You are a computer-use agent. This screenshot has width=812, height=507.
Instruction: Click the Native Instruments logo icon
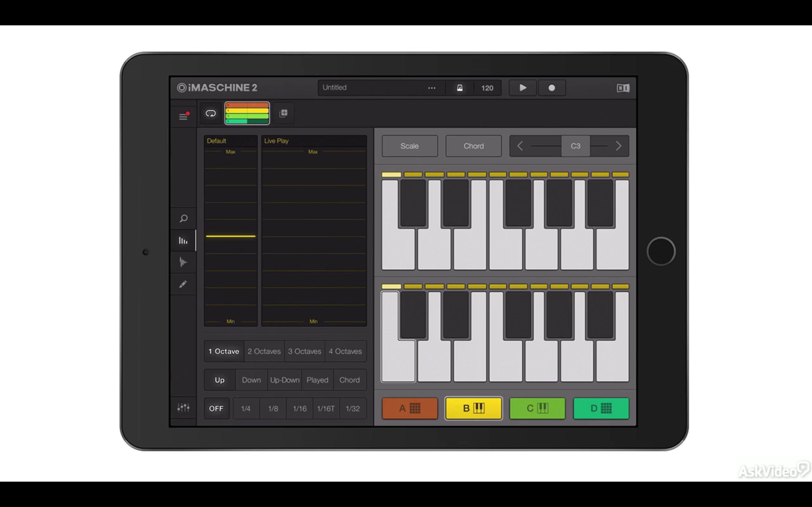(x=623, y=88)
